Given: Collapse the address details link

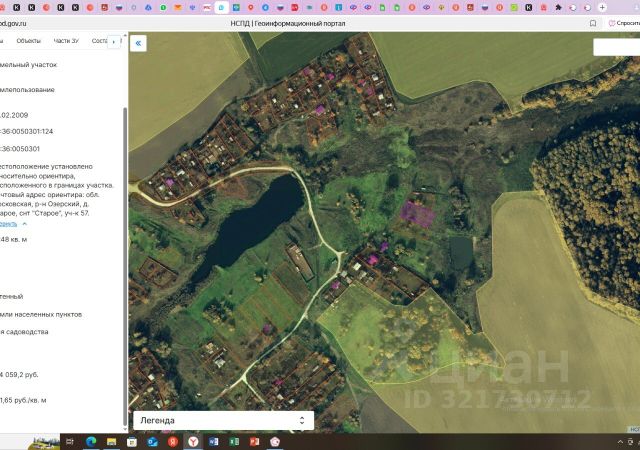Looking at the screenshot, I should (x=13, y=224).
